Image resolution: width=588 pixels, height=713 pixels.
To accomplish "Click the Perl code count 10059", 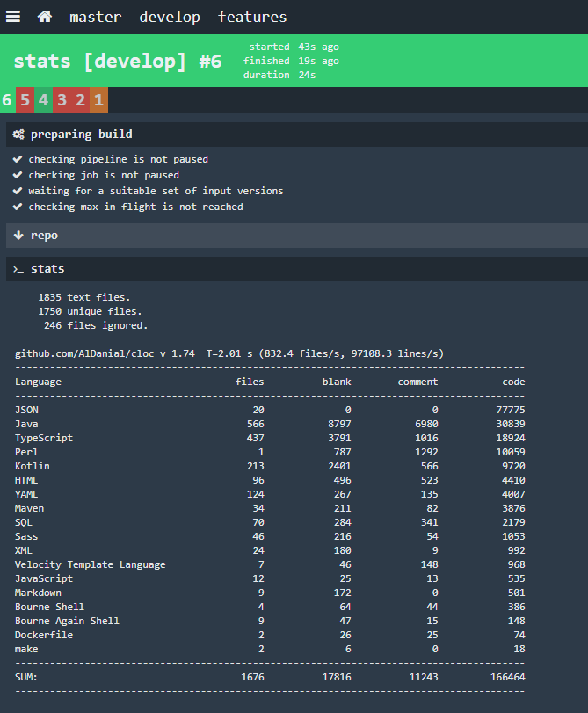I will [511, 453].
